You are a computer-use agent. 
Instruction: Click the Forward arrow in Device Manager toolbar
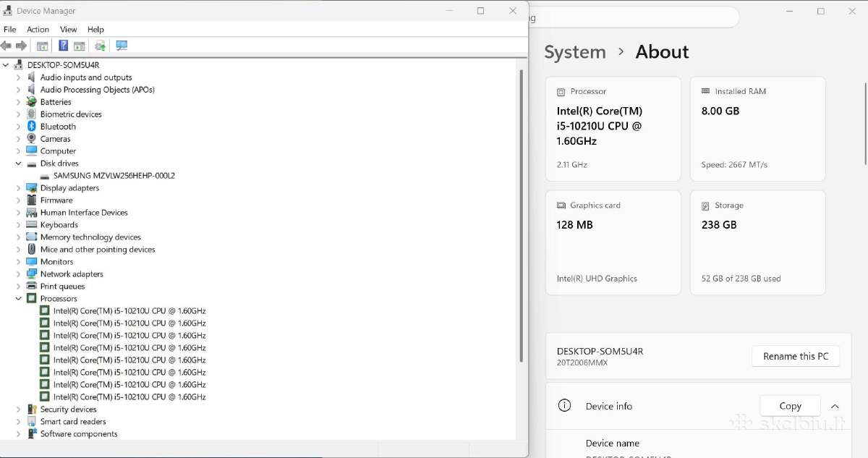21,46
